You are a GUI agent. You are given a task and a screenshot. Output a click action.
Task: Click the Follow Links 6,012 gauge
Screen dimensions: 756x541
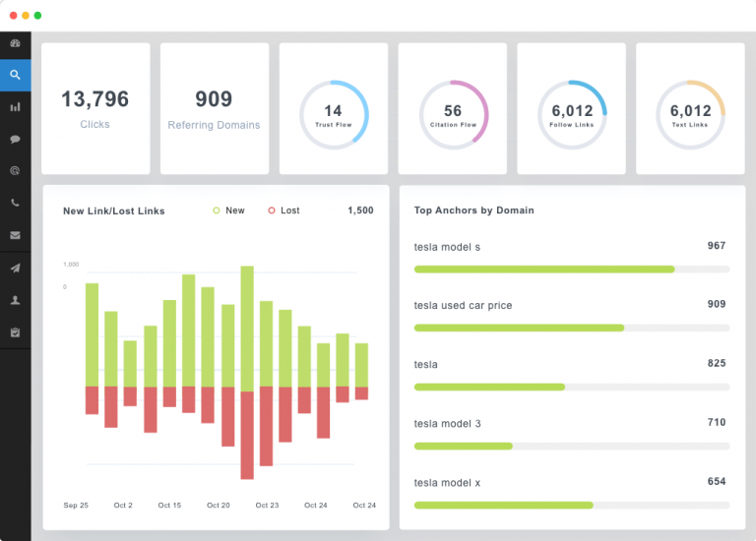pos(572,115)
